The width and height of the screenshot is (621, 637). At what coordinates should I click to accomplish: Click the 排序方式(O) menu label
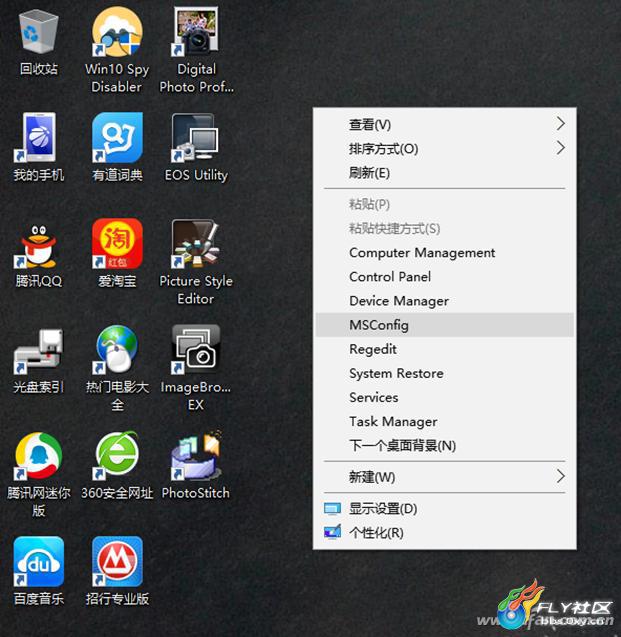click(x=383, y=149)
